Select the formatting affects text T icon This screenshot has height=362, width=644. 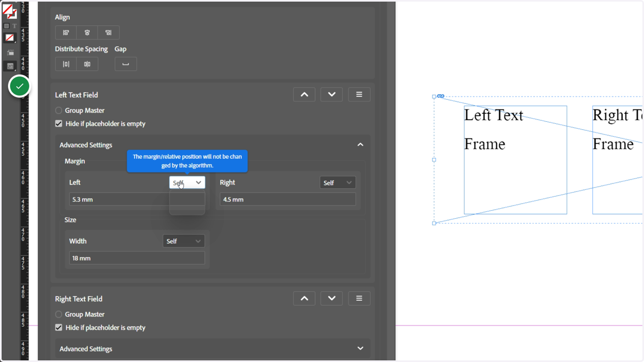(x=14, y=26)
